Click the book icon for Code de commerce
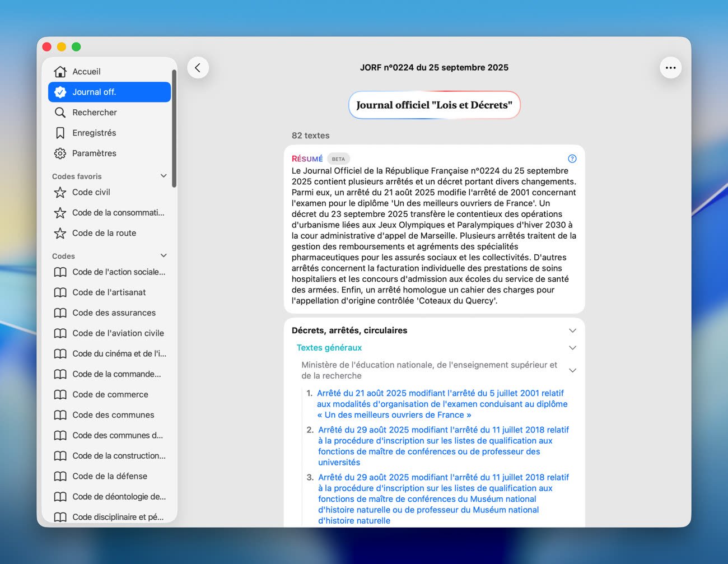 pyautogui.click(x=60, y=395)
